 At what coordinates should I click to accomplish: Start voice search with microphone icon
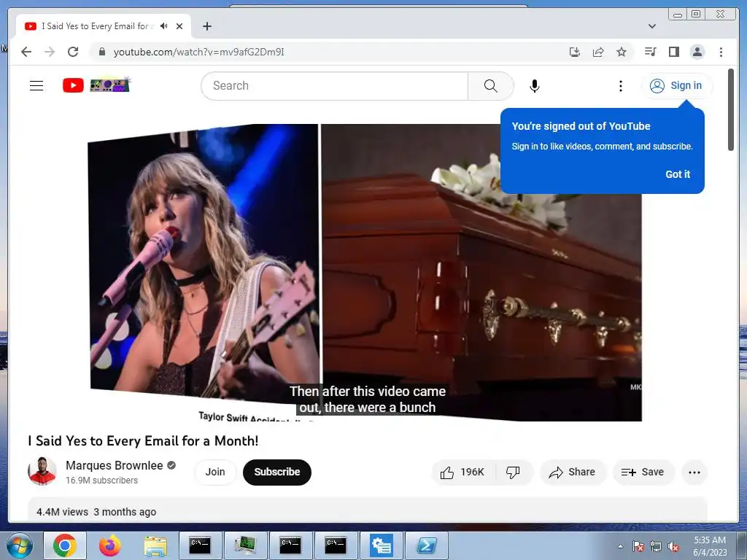pos(535,86)
